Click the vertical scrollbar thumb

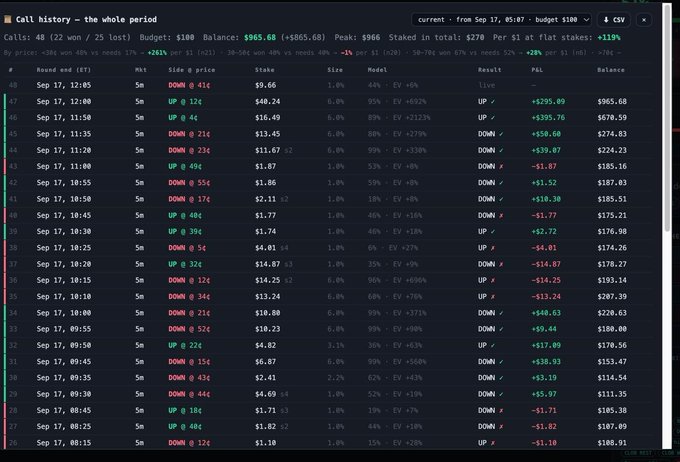[x=667, y=117]
